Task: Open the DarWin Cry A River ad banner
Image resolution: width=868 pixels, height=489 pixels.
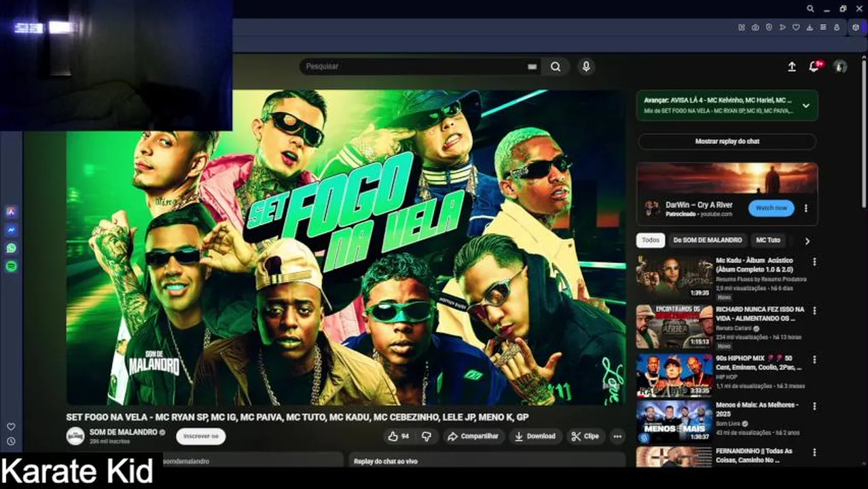Action: [x=727, y=179]
